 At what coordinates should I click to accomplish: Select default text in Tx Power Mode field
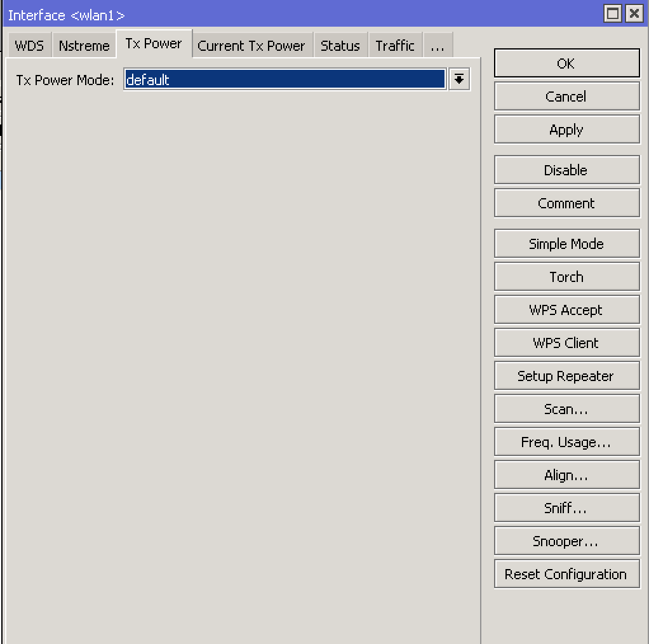coord(284,79)
